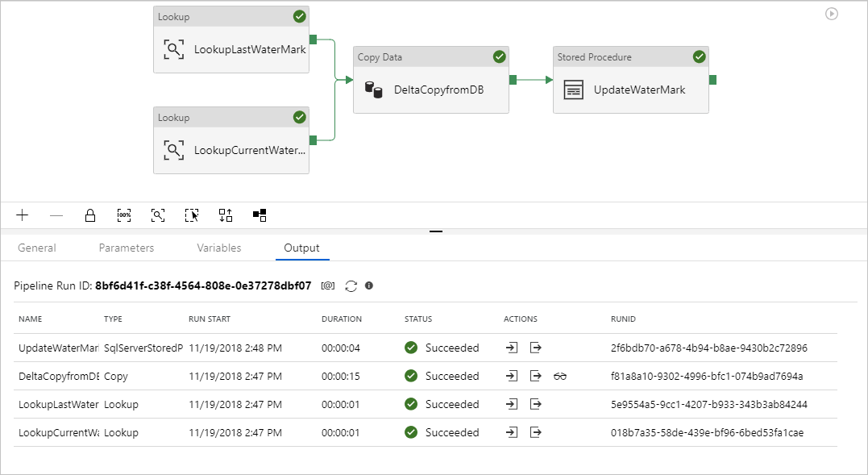
Task: Toggle the lineage view icon
Action: [260, 215]
